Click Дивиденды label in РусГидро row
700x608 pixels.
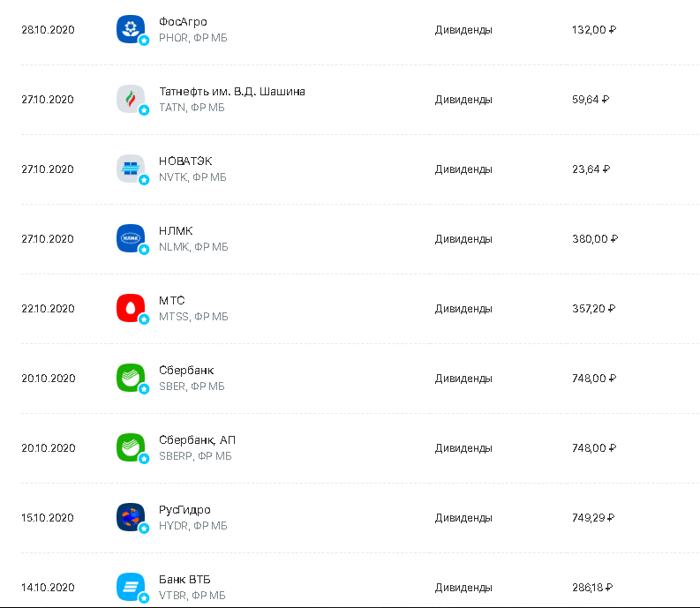pyautogui.click(x=463, y=518)
